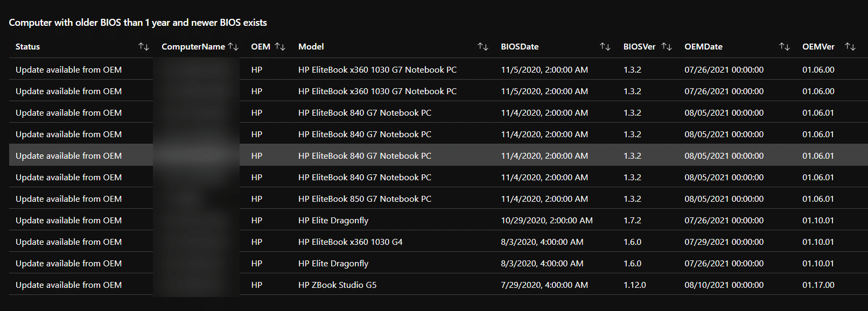Click the status cell in the ZBook Studio G5 row
This screenshot has width=868, height=311.
[x=69, y=285]
